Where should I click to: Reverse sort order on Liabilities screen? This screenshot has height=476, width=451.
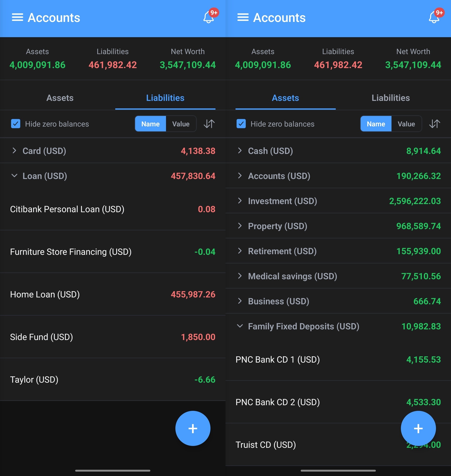click(209, 124)
